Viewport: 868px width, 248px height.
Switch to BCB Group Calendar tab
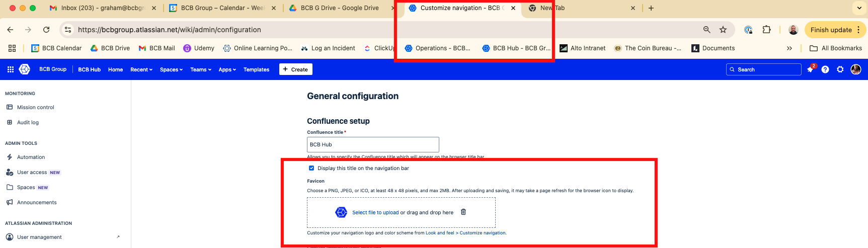(222, 8)
